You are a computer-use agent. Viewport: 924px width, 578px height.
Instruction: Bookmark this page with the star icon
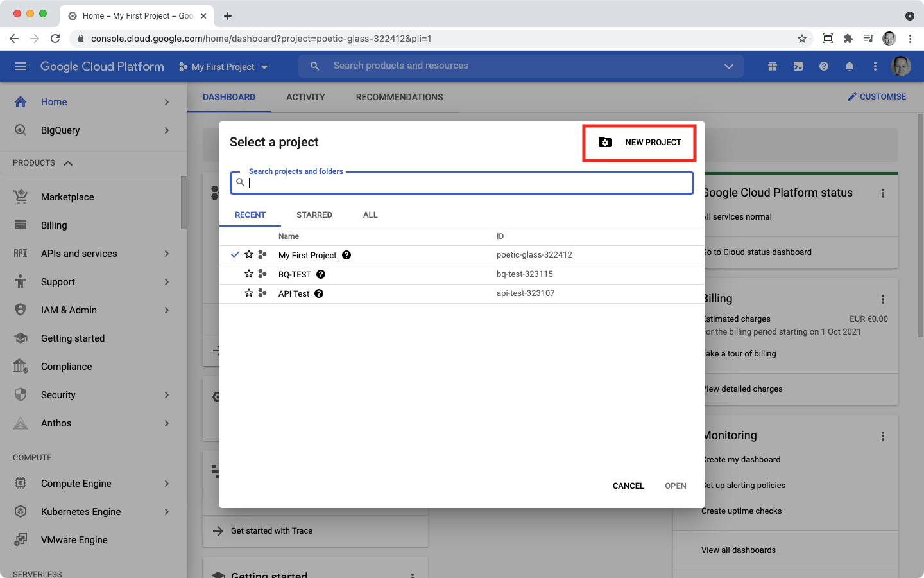click(x=802, y=39)
